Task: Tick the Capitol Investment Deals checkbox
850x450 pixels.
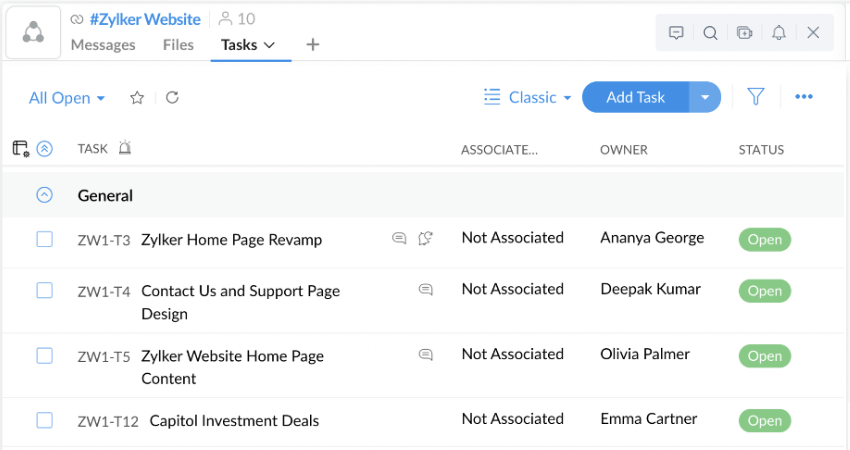Action: coord(44,420)
